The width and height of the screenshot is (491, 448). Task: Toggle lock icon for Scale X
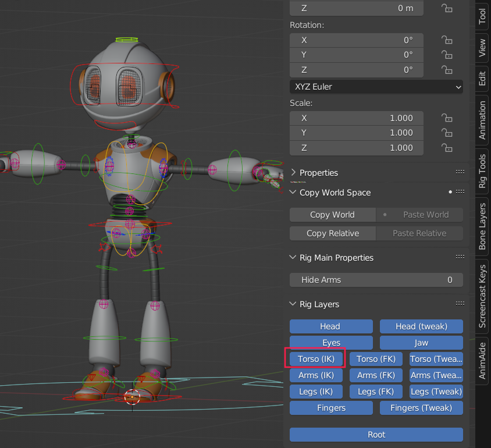pyautogui.click(x=446, y=118)
